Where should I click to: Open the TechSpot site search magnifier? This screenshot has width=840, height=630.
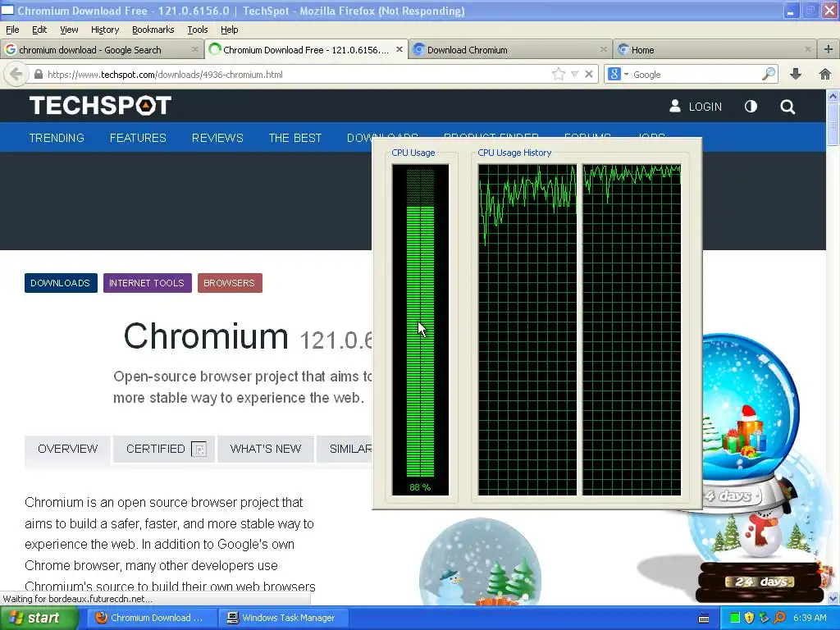pos(787,107)
